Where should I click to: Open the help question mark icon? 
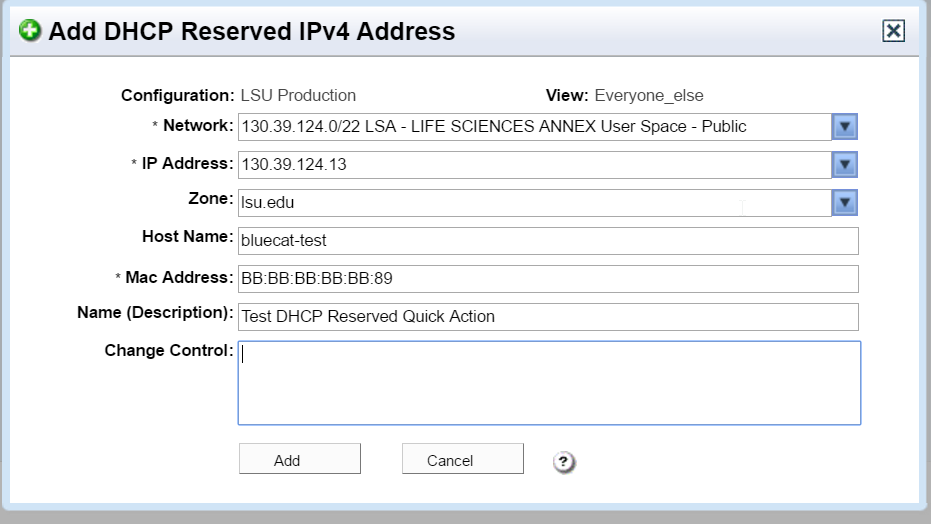tap(563, 461)
